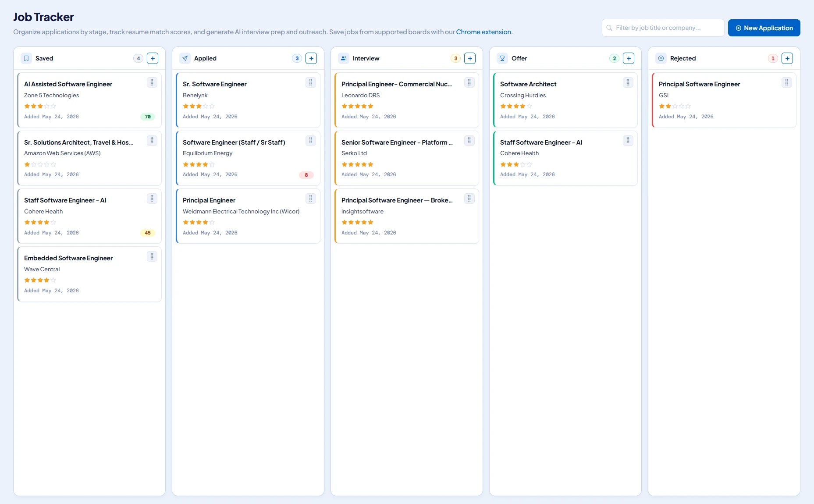
Task: Click the Saved column bookmark icon
Action: tap(26, 58)
